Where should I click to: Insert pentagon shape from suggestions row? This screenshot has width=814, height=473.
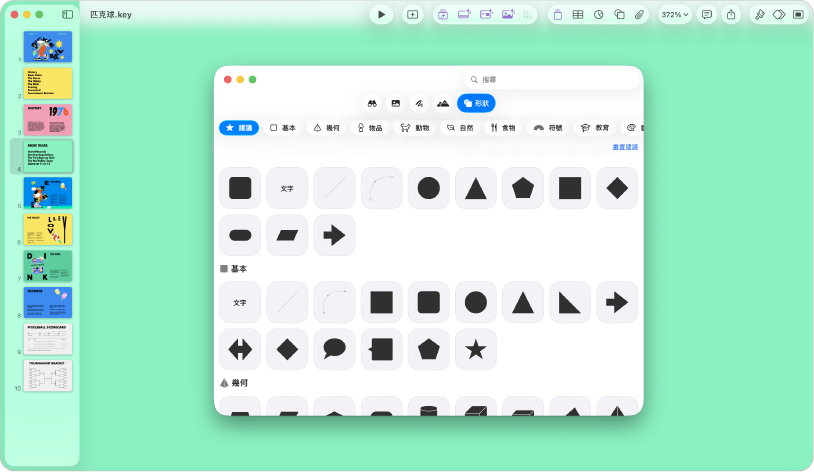pyautogui.click(x=523, y=188)
